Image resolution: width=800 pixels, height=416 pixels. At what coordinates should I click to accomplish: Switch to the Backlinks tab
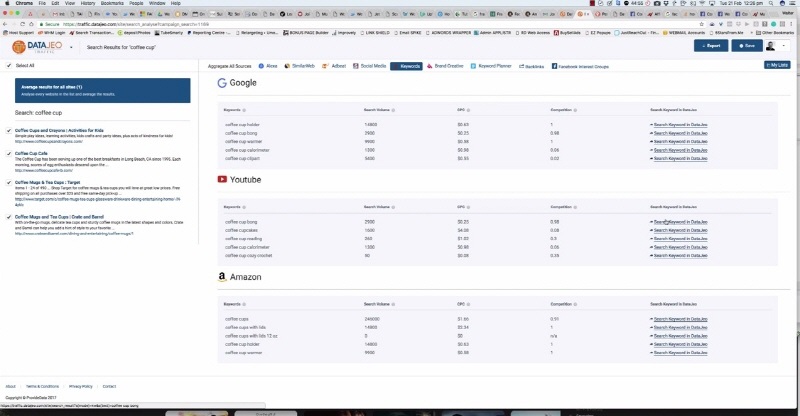[x=531, y=66]
